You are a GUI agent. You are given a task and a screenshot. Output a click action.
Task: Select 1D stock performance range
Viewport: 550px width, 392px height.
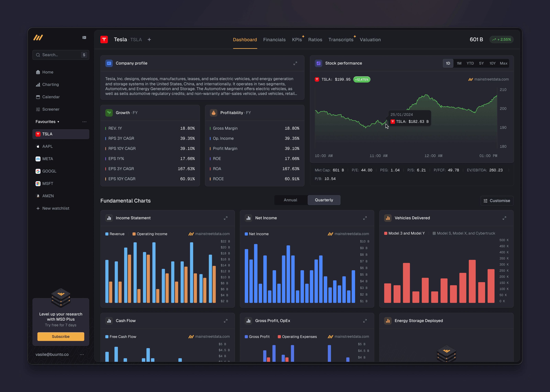click(448, 63)
